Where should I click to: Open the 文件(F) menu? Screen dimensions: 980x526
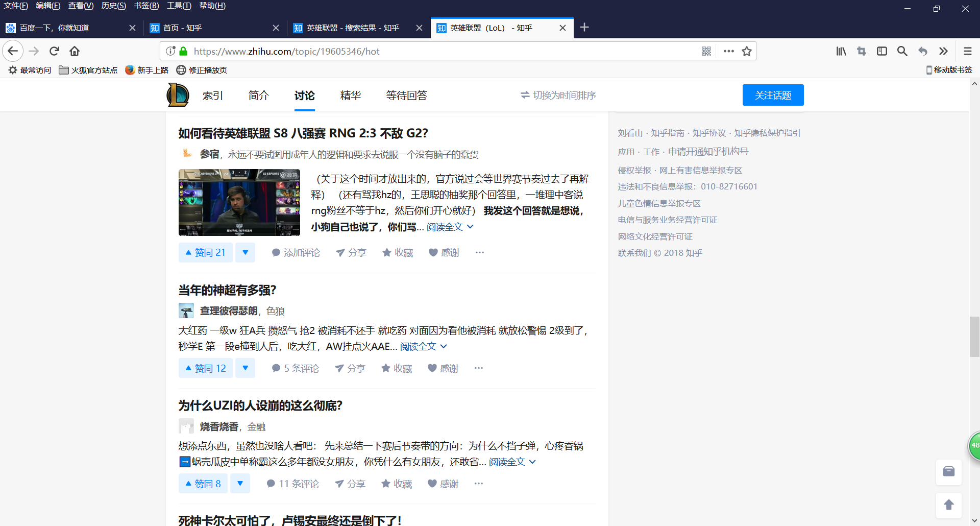[x=16, y=6]
